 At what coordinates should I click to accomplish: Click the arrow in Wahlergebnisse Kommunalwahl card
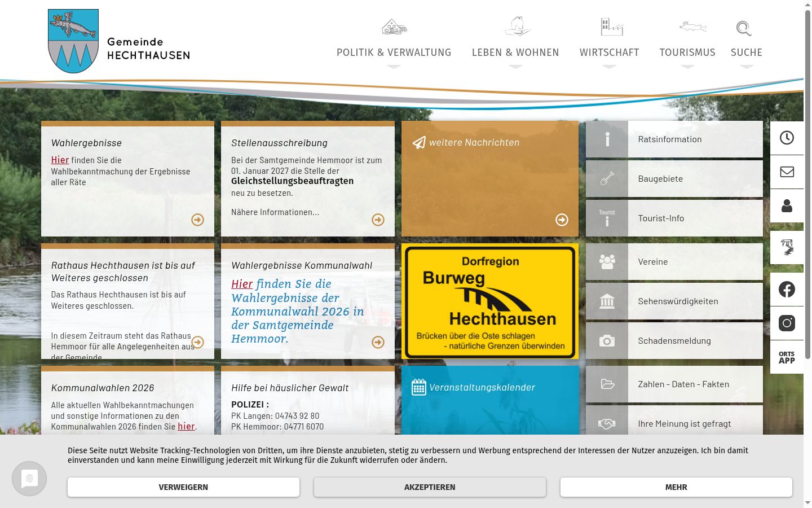click(378, 342)
